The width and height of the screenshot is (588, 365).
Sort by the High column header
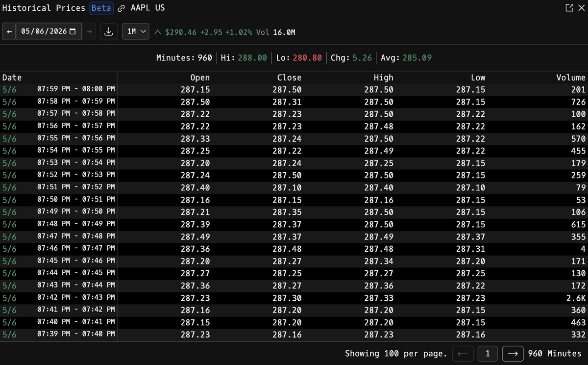(x=383, y=78)
